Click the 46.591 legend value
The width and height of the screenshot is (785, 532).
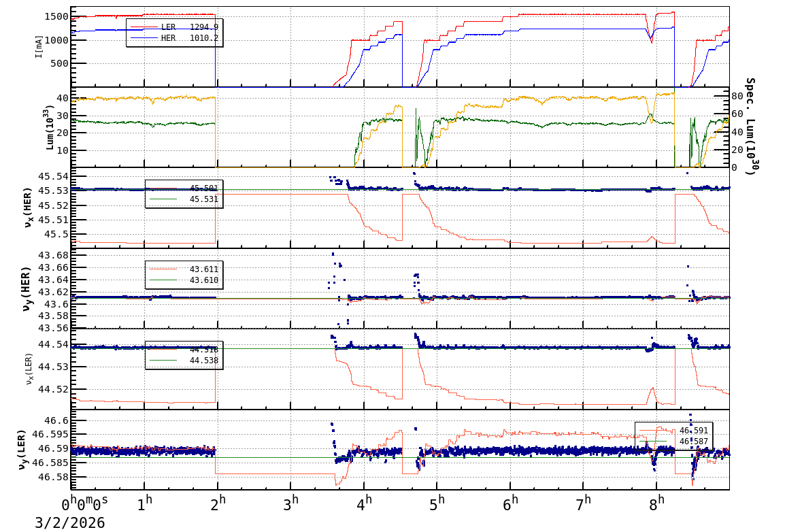(x=694, y=431)
